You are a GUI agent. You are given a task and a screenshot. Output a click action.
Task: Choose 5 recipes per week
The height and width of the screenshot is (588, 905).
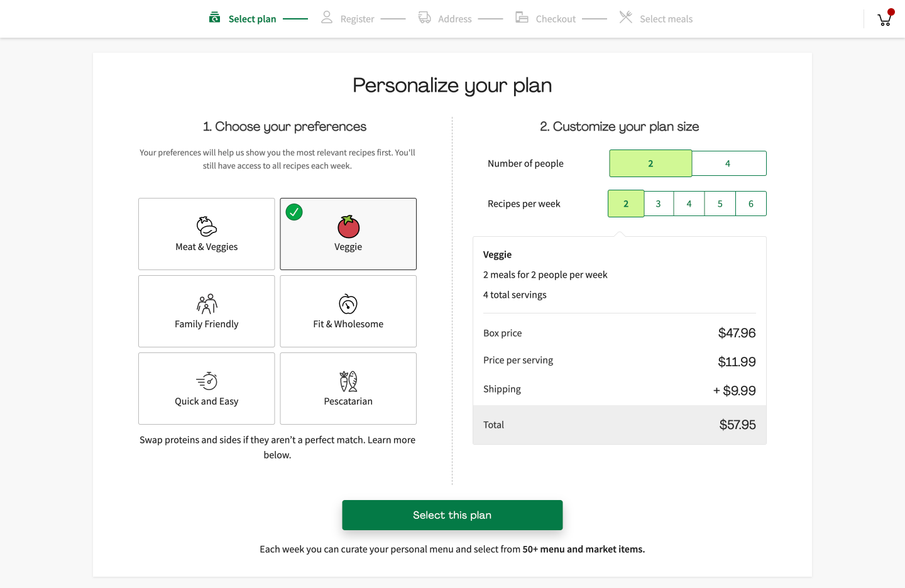(720, 204)
